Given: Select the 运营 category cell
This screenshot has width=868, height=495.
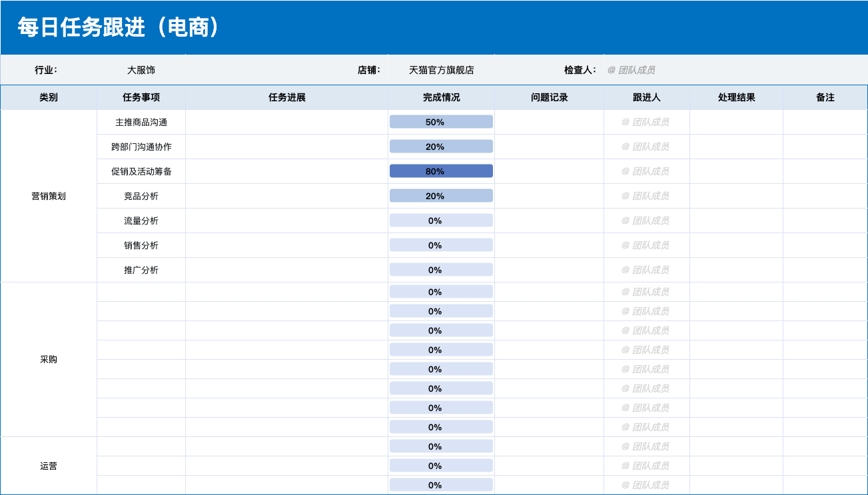Looking at the screenshot, I should point(48,465).
